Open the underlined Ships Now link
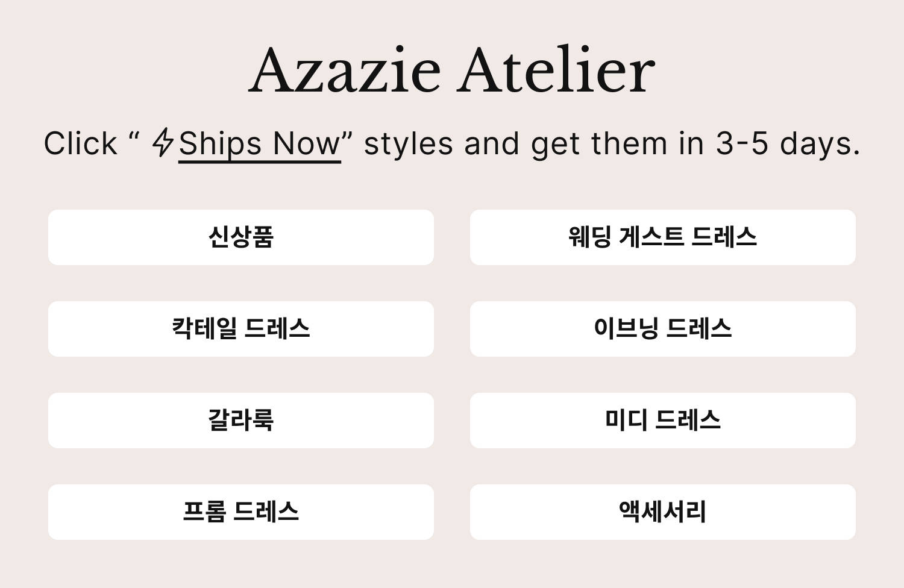The image size is (904, 588). pos(260,144)
